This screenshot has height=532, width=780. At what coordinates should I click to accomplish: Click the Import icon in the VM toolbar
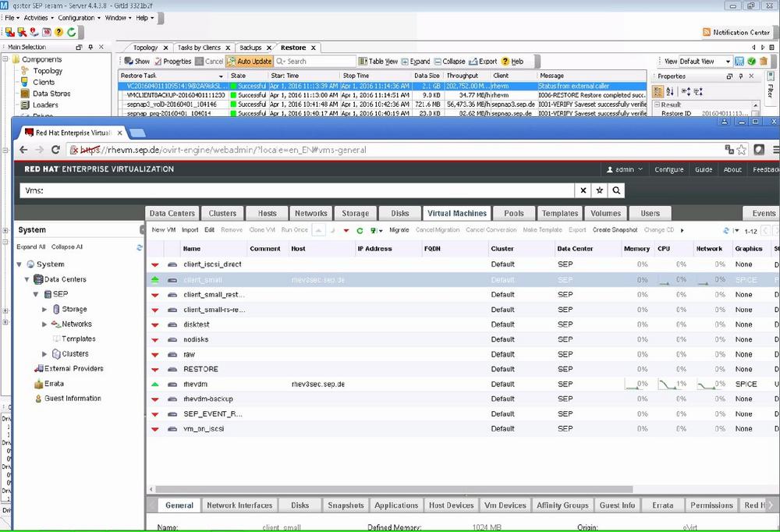(189, 230)
